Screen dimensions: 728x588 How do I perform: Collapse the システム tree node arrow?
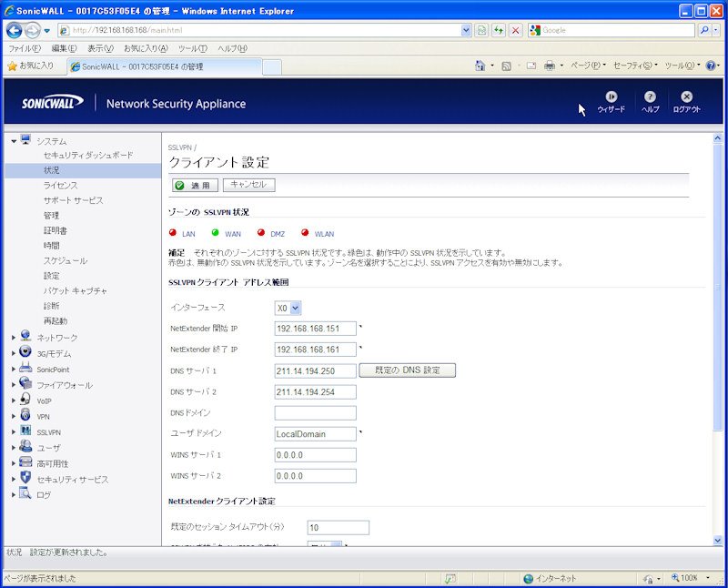pos(14,141)
